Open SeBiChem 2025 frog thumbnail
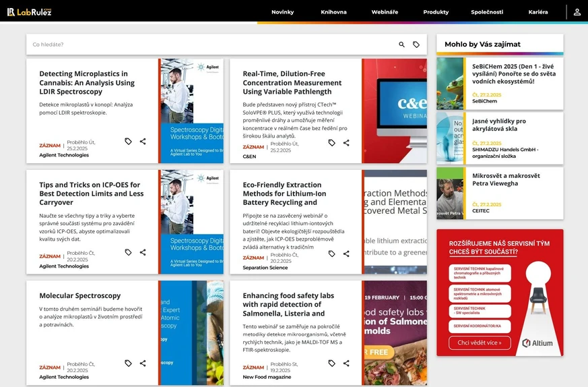This screenshot has height=387, width=588. (x=450, y=84)
